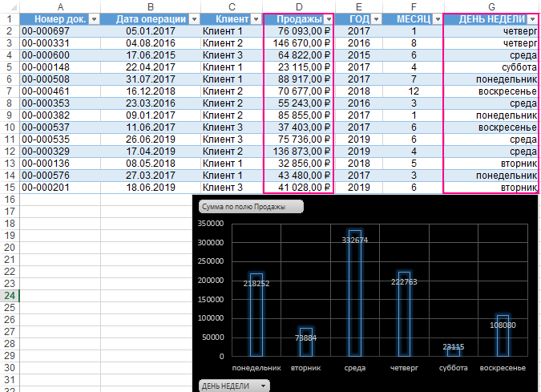Open the filter dropdown for Номер док.
The height and width of the screenshot is (392, 541).
pos(94,19)
